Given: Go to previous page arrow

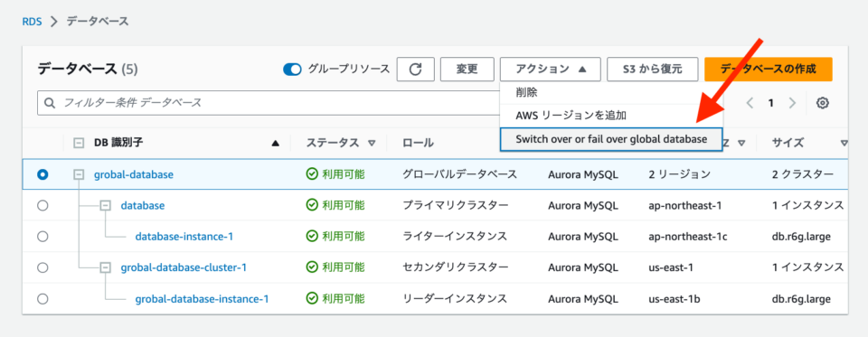Looking at the screenshot, I should click(x=750, y=103).
